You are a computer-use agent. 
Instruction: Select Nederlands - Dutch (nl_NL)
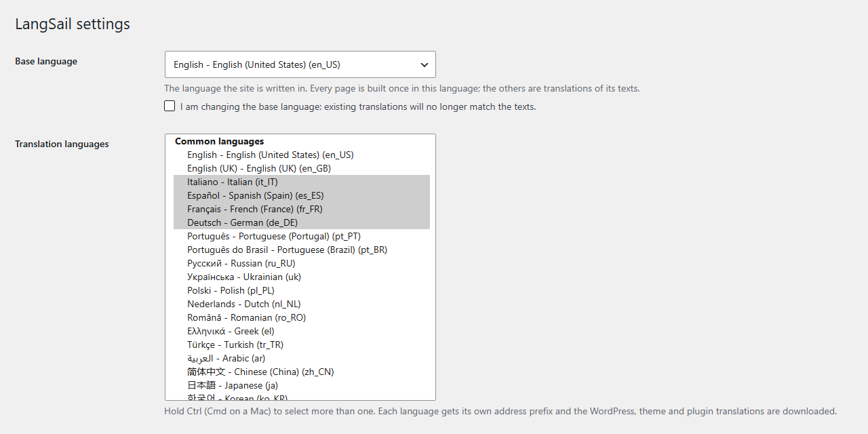pos(302,304)
